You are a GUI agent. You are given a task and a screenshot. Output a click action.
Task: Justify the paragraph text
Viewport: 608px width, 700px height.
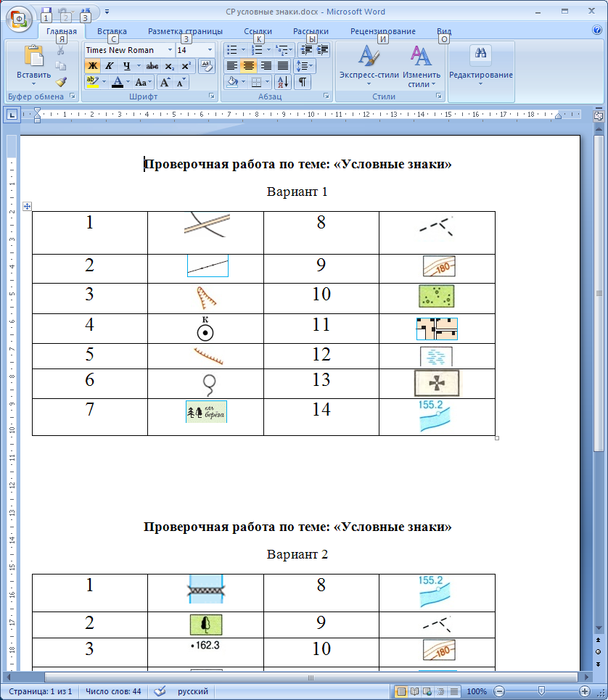tap(282, 66)
